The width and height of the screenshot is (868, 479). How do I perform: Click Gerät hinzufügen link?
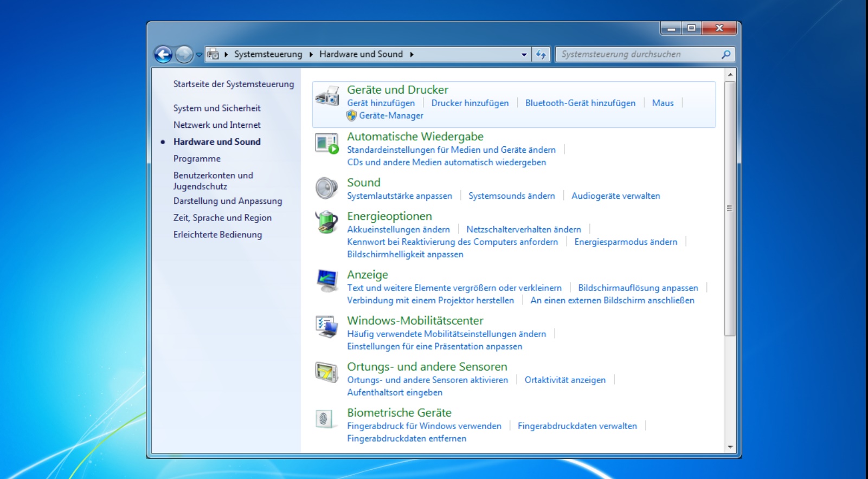tap(381, 103)
